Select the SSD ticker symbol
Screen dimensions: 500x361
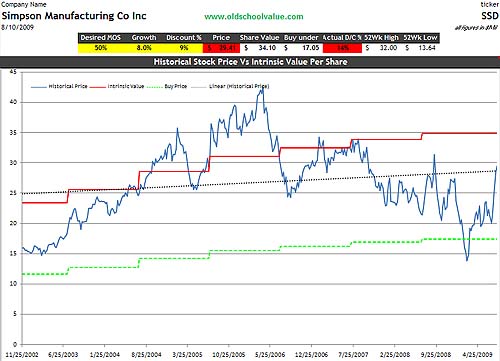[x=490, y=16]
